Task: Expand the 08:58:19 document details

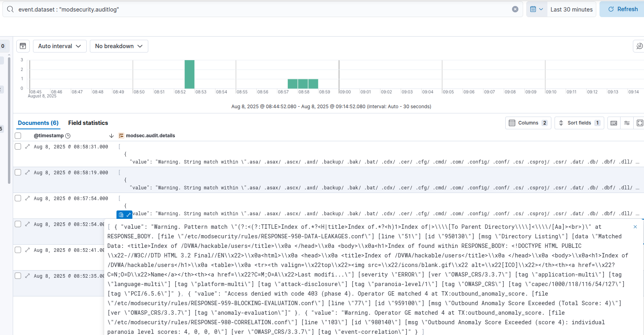Action: click(27, 172)
